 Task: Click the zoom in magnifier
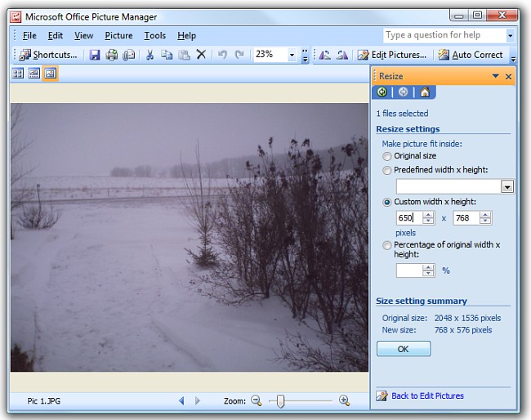pyautogui.click(x=345, y=400)
